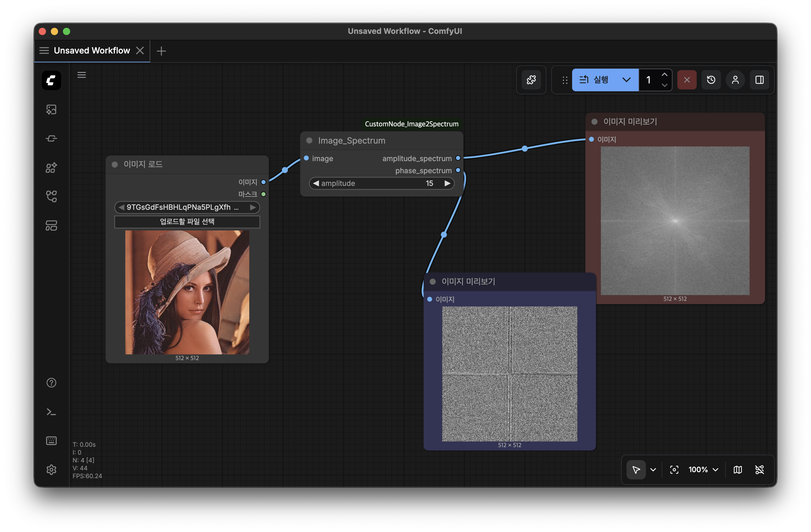Screen dimensions: 811x532
Task: Open the workflow tab menu icon
Action: pyautogui.click(x=44, y=50)
